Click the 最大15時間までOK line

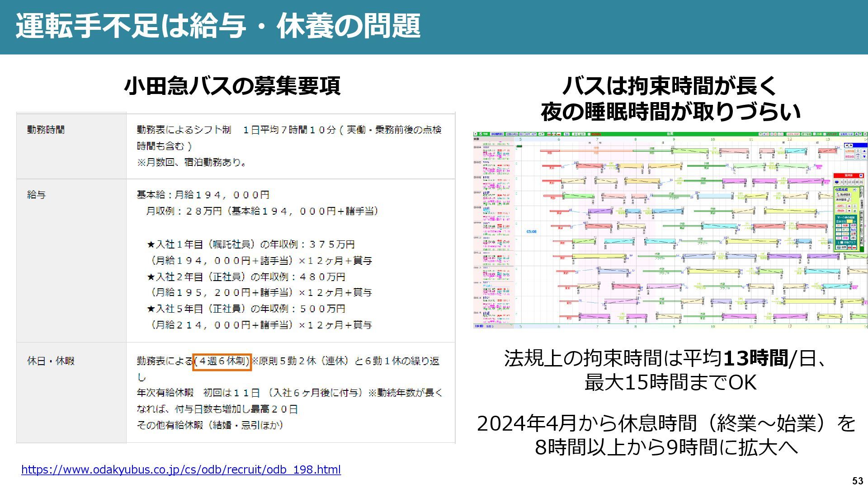click(x=670, y=382)
